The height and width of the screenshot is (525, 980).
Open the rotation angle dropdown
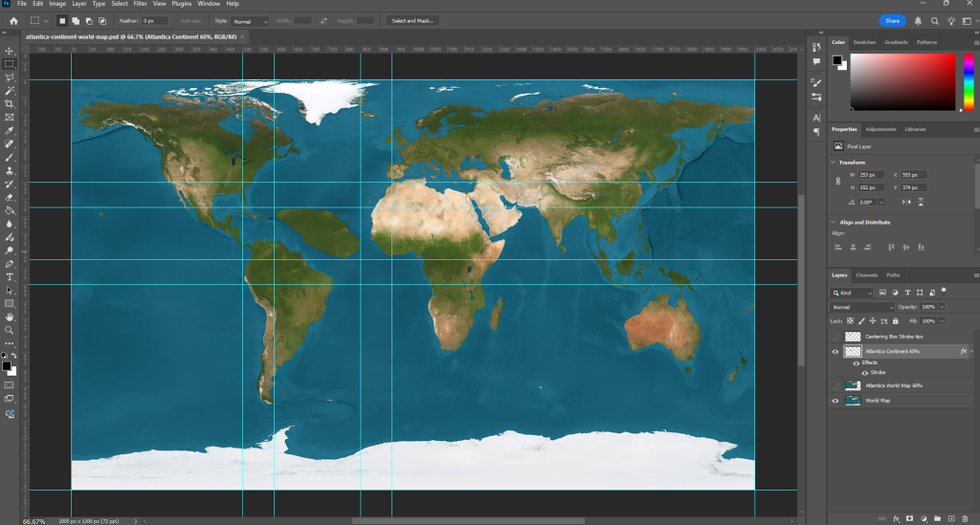pos(881,203)
